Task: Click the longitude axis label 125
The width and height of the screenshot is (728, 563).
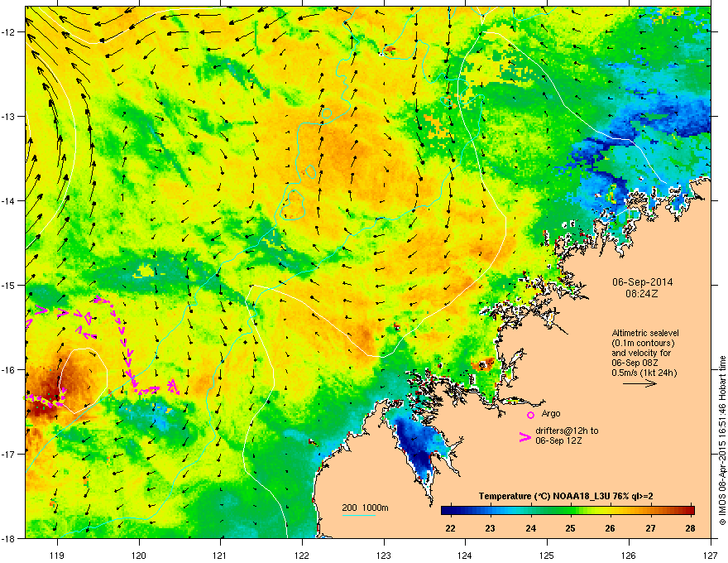Action: coord(547,555)
